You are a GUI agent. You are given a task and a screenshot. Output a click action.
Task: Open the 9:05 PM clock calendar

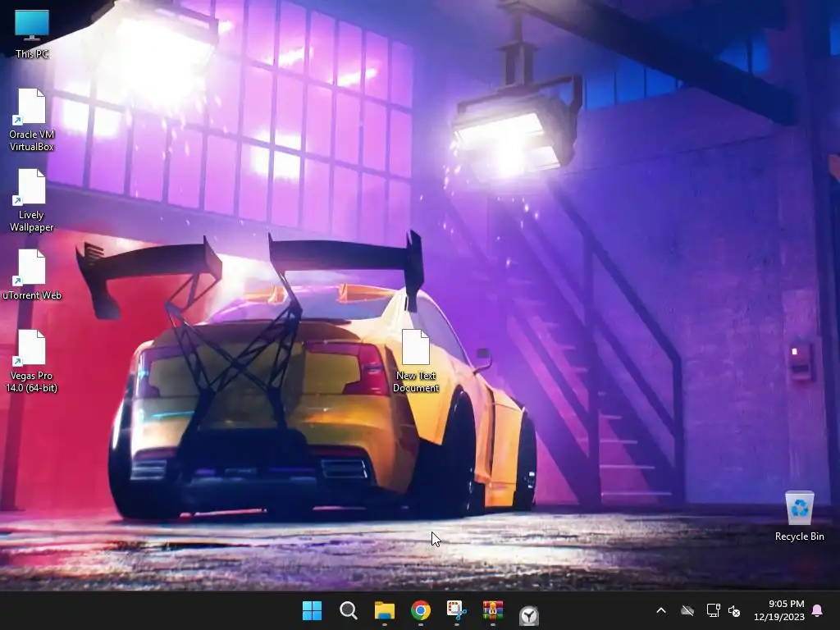pyautogui.click(x=779, y=610)
